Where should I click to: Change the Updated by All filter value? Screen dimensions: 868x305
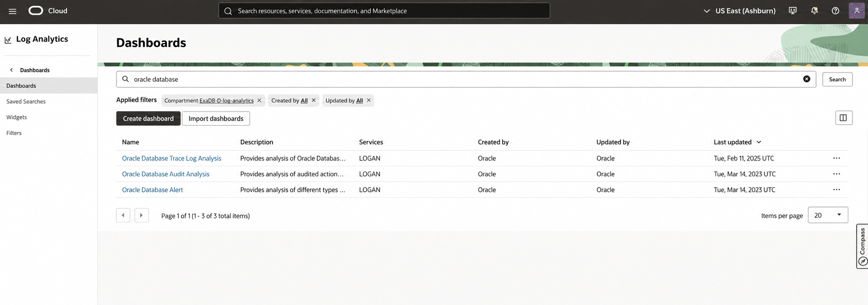pos(359,101)
